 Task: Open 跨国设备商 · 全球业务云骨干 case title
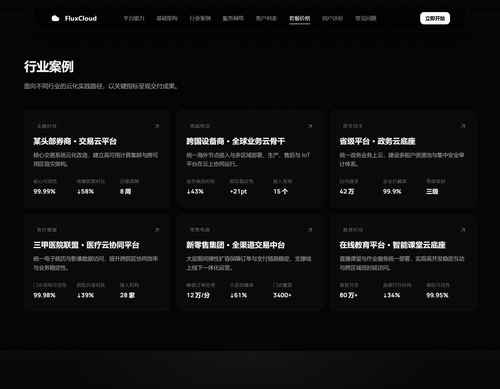tap(236, 141)
